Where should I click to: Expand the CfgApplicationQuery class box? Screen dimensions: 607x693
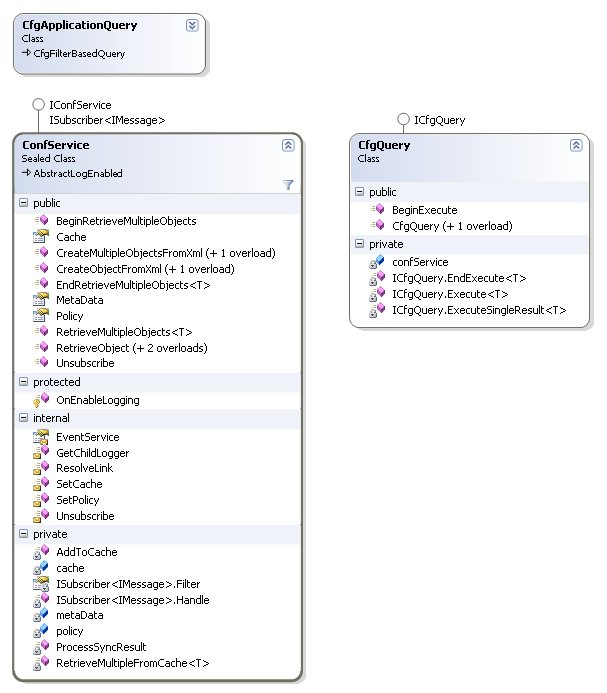(192, 25)
